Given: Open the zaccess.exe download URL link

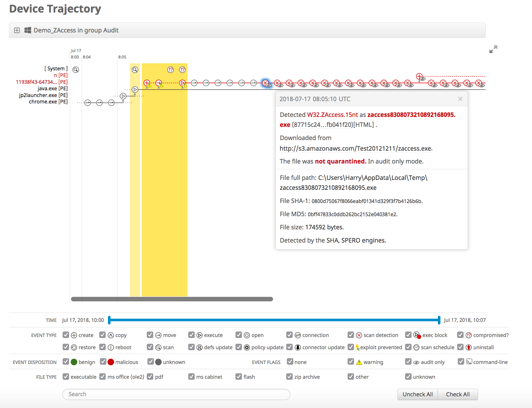Looking at the screenshot, I should click(356, 148).
